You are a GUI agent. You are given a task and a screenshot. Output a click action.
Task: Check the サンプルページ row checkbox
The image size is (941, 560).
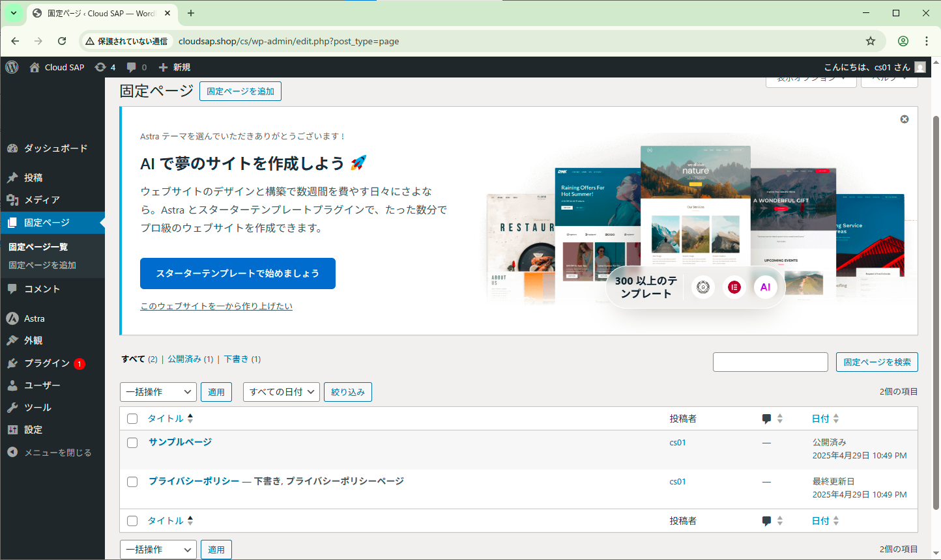click(x=132, y=443)
